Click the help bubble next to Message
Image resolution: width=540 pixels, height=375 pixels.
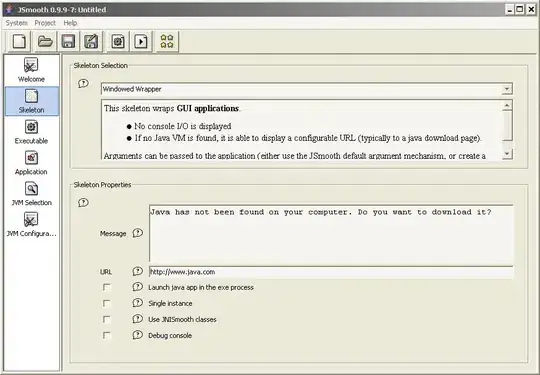137,233
